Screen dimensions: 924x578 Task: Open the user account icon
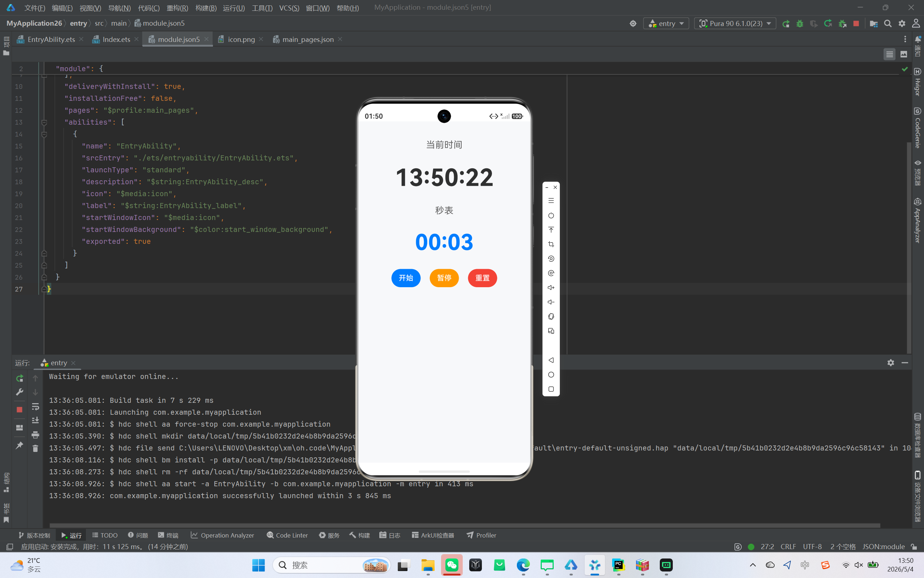click(916, 24)
